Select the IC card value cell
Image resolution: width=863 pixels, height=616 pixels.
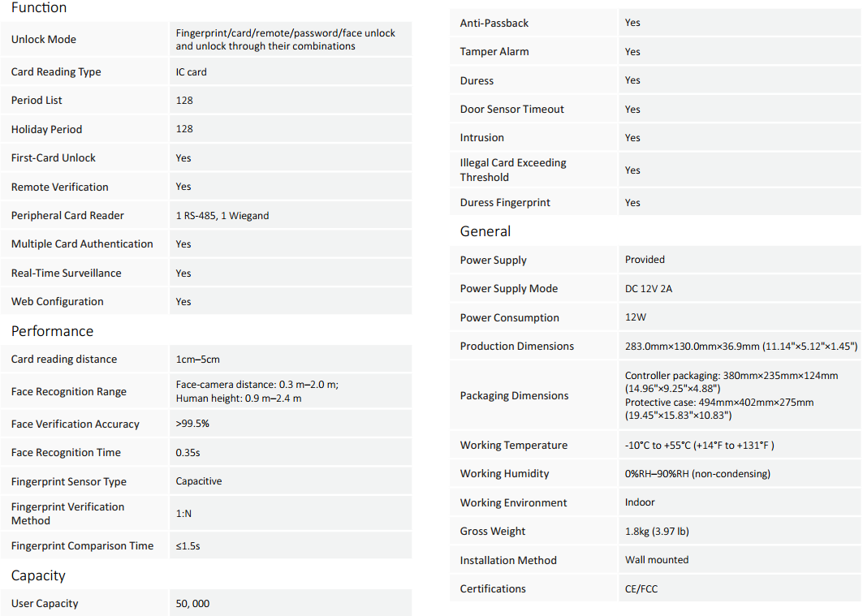click(192, 72)
